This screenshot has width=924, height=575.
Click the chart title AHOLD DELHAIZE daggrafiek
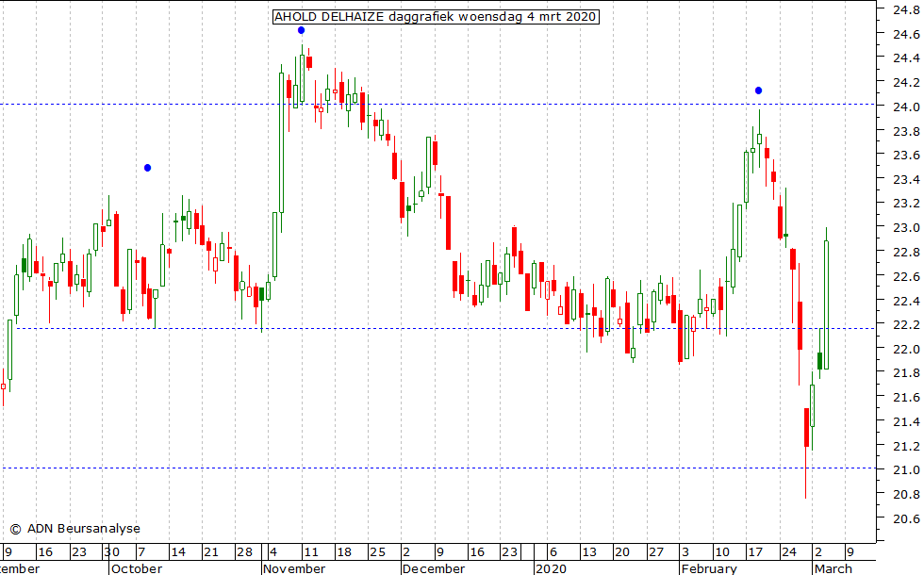pyautogui.click(x=436, y=17)
